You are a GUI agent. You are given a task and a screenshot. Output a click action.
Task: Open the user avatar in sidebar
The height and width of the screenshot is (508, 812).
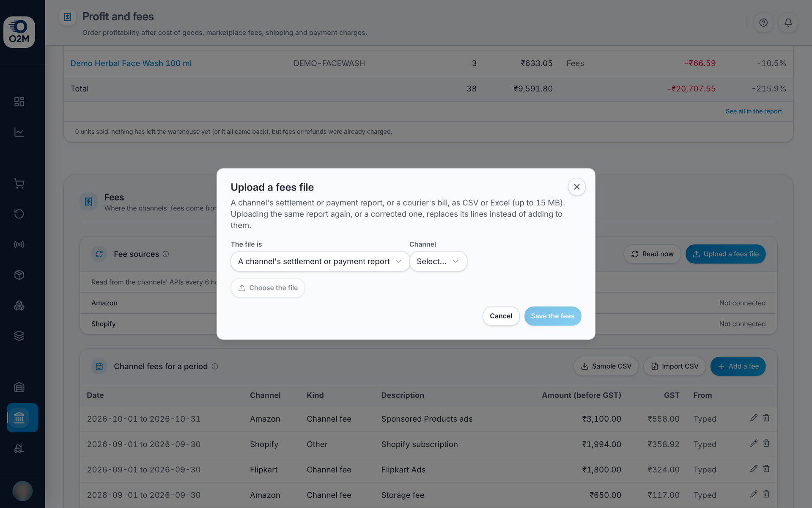22,491
